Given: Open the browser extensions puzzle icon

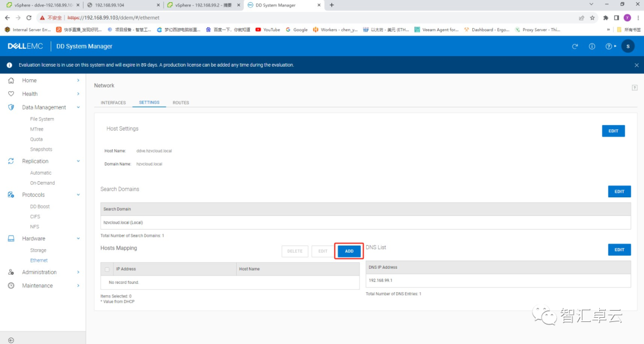Looking at the screenshot, I should click(605, 18).
